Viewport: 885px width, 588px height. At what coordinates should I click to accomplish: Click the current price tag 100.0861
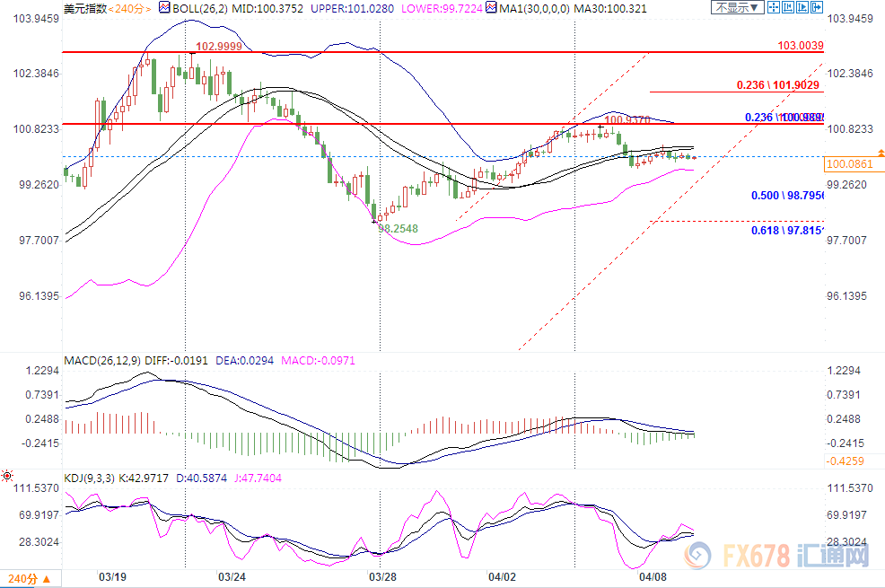pyautogui.click(x=847, y=165)
